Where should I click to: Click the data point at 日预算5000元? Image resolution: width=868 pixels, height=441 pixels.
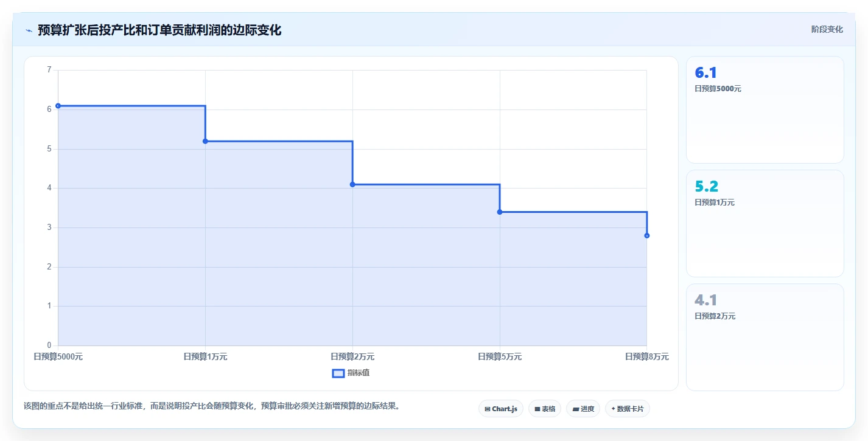tap(58, 106)
